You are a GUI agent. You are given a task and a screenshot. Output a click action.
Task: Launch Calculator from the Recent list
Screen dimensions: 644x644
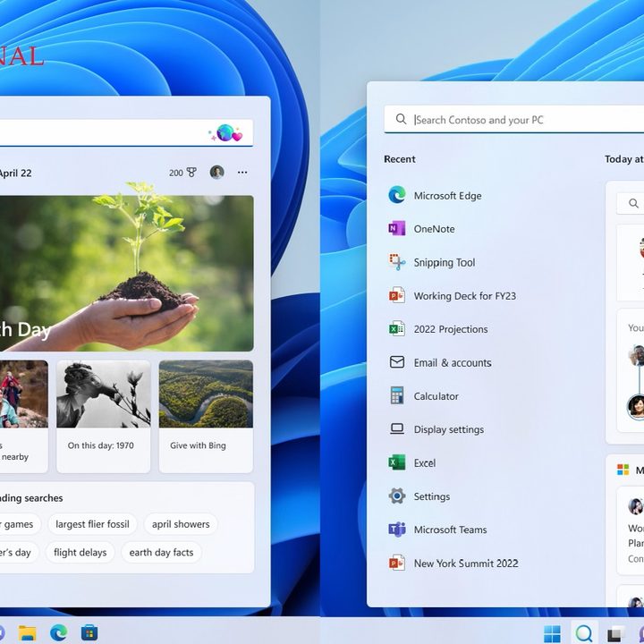tap(423, 396)
